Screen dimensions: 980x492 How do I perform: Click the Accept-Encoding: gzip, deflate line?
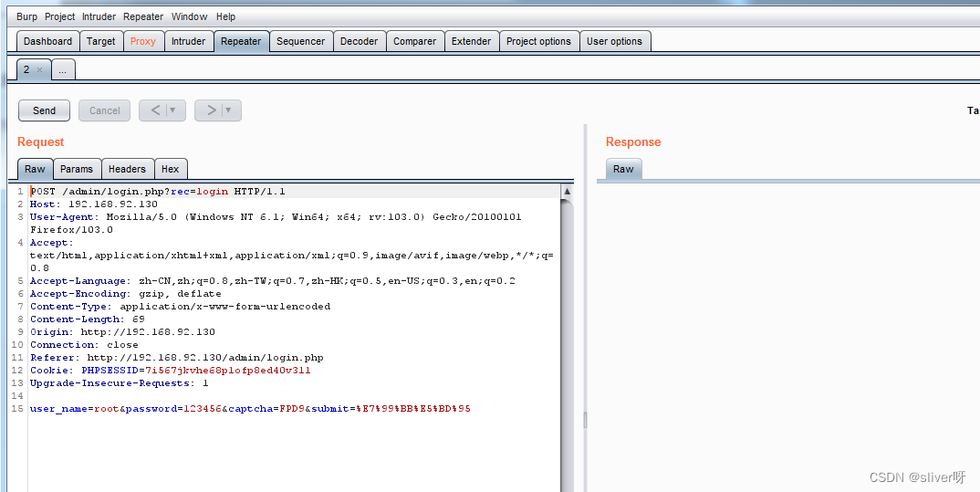(126, 294)
